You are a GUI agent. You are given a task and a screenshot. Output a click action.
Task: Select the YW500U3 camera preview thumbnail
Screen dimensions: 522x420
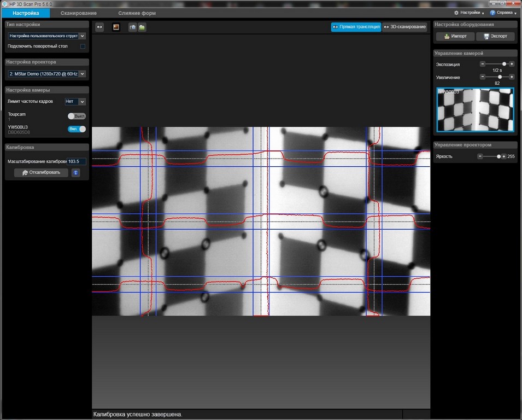pyautogui.click(x=475, y=110)
